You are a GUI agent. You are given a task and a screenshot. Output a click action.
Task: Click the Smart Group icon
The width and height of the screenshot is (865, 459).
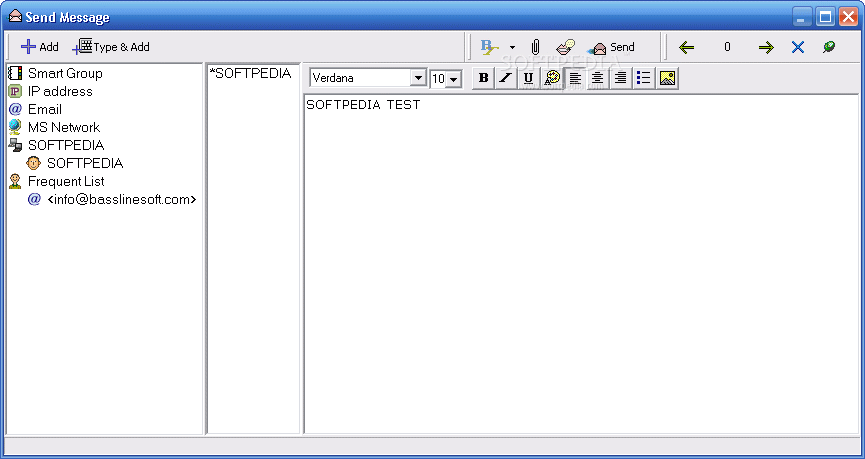[x=15, y=73]
